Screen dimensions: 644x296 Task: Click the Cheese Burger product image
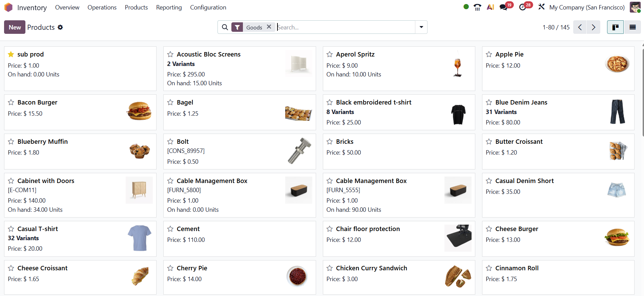(x=617, y=238)
